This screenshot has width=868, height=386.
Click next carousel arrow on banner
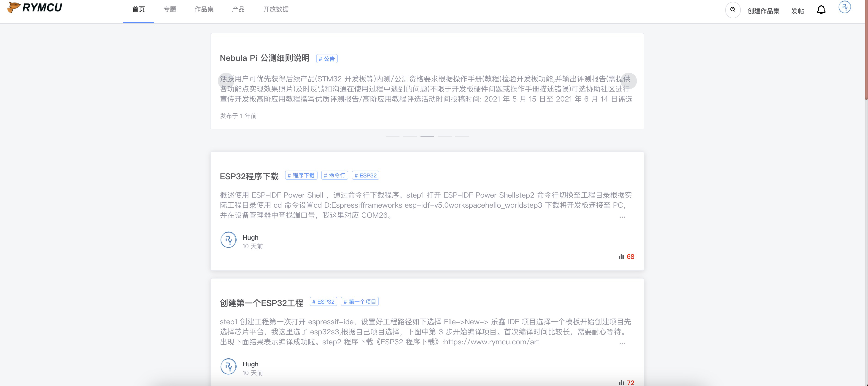tap(628, 81)
